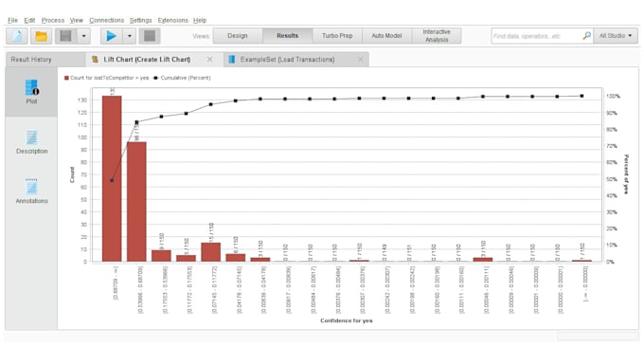Click the 'Percent of yes' axis title

(626, 174)
